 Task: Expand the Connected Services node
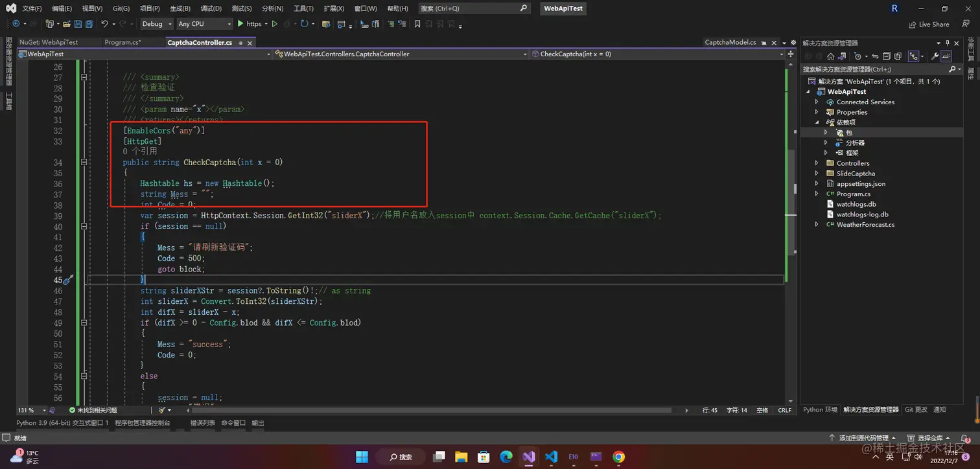point(817,102)
